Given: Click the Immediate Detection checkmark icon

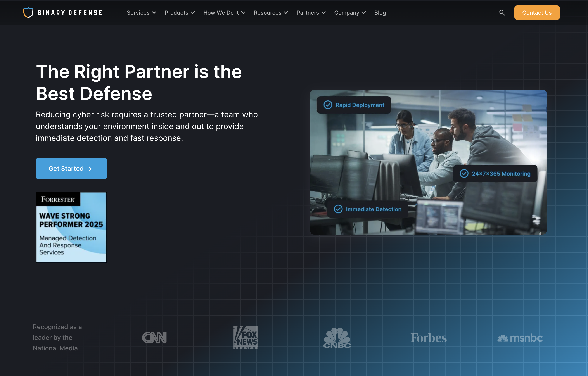Looking at the screenshot, I should click(x=338, y=209).
